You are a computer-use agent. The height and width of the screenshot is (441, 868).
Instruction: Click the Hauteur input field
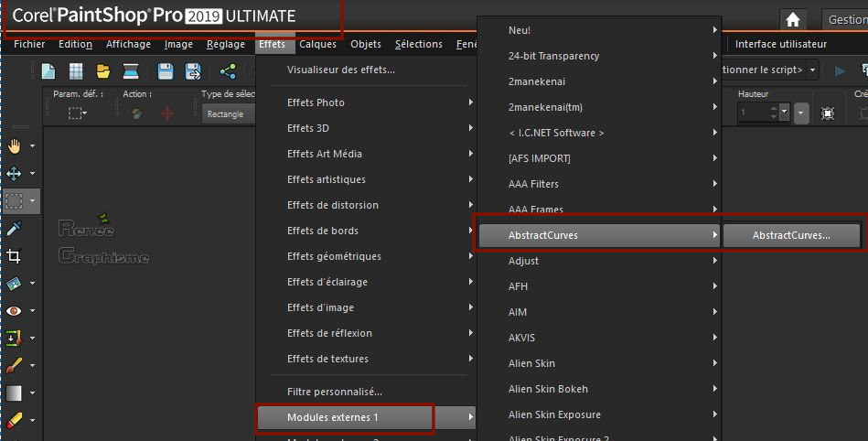(x=754, y=113)
